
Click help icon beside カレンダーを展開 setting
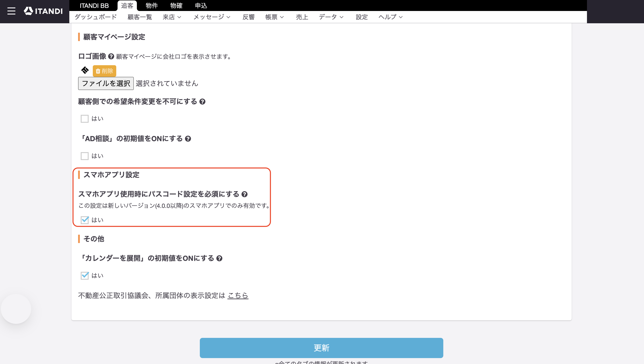[219, 258]
